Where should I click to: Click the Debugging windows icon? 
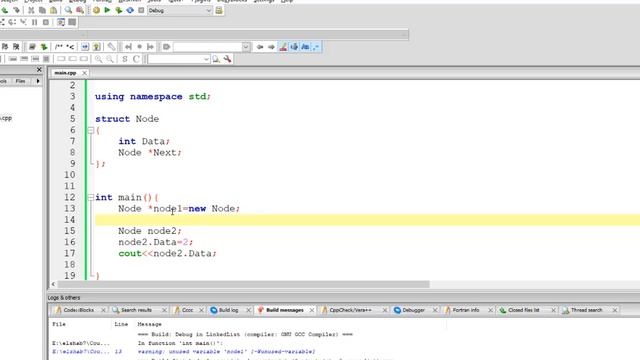pos(61,22)
